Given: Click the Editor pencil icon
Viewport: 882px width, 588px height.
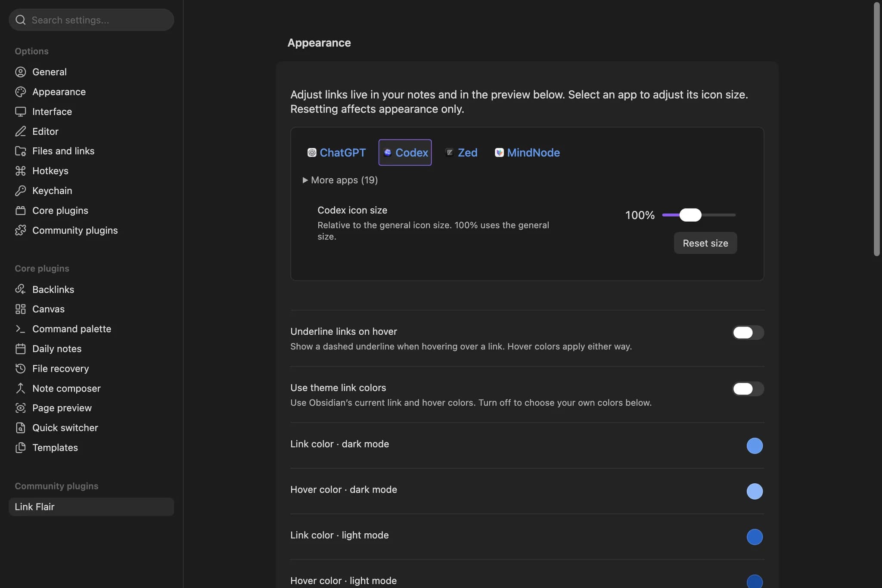Looking at the screenshot, I should click(x=20, y=131).
